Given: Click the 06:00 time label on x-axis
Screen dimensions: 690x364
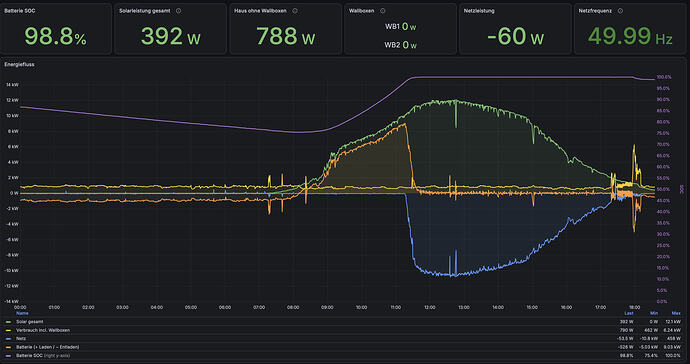Looking at the screenshot, I should tap(225, 308).
